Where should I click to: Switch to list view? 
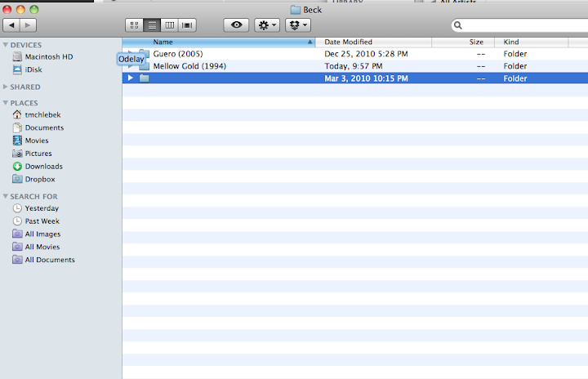tap(152, 25)
